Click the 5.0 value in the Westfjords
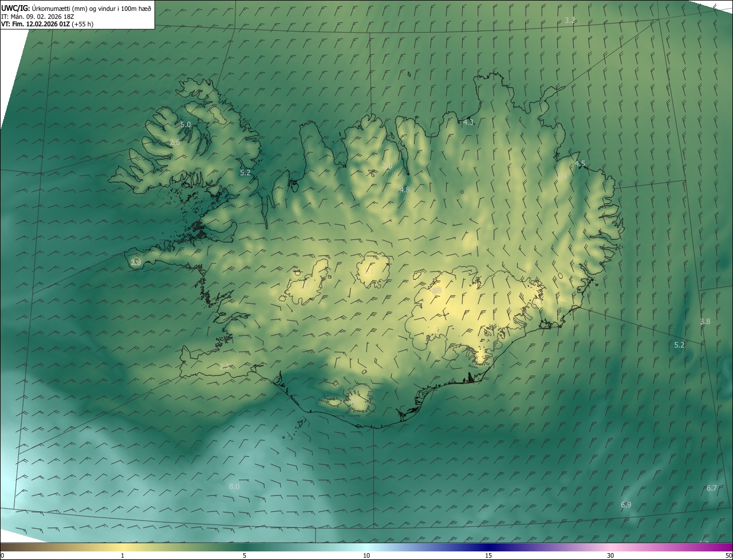The width and height of the screenshot is (733, 560). [x=186, y=124]
